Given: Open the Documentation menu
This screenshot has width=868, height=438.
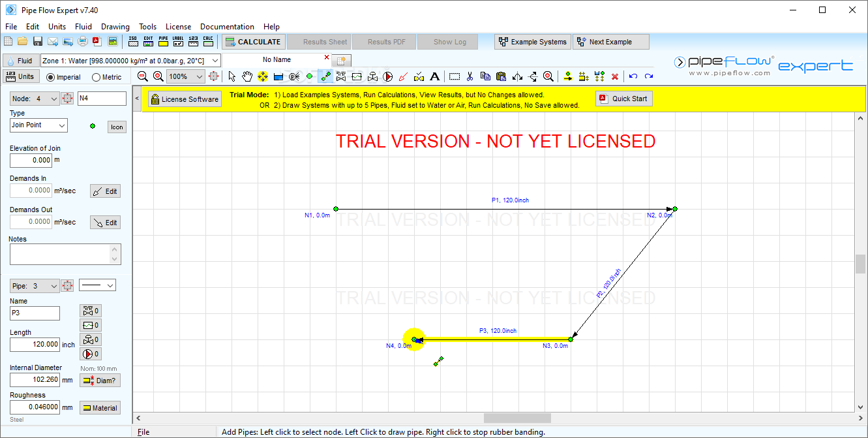Looking at the screenshot, I should point(227,27).
